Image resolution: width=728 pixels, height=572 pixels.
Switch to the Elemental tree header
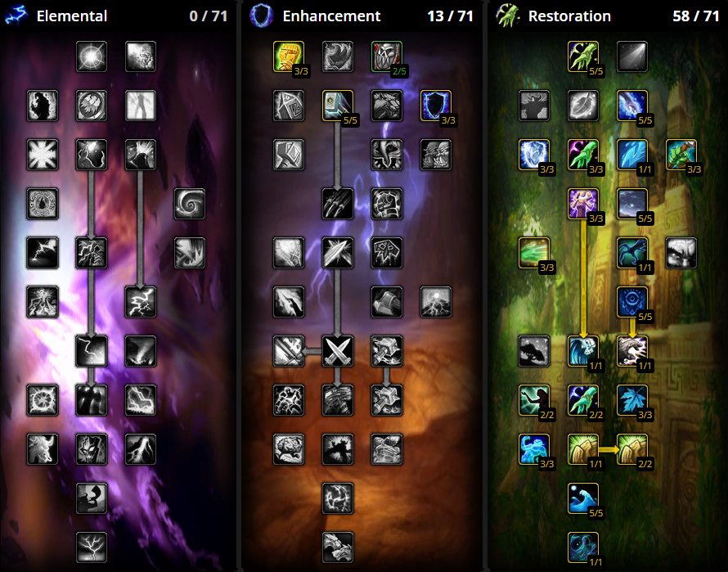pos(72,16)
